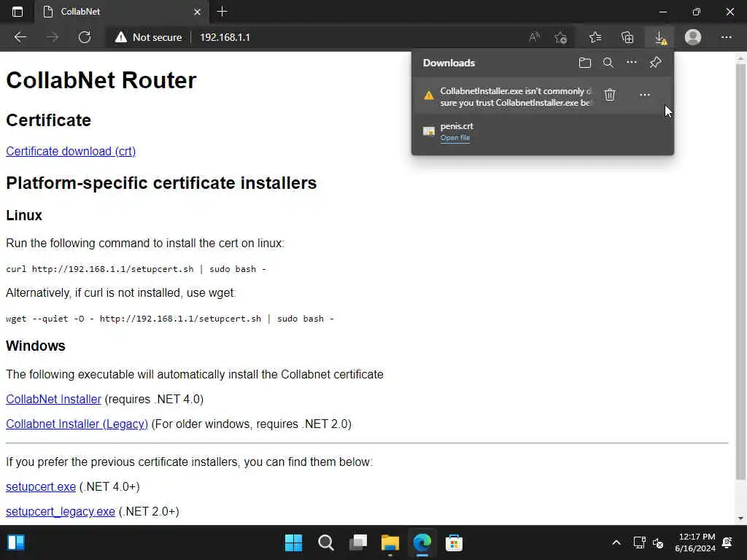Open the downloads folder
Screen dimensions: 747x560
pos(584,63)
